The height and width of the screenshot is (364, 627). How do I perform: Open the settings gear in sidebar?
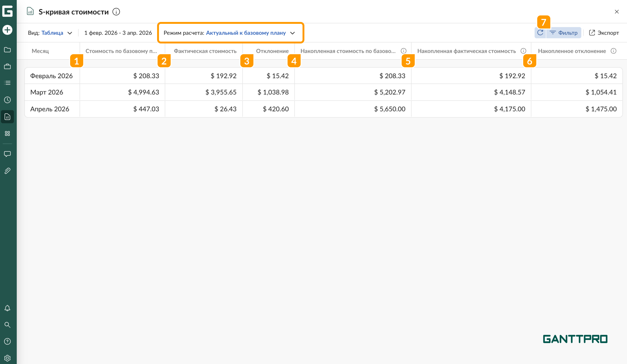coord(7,358)
